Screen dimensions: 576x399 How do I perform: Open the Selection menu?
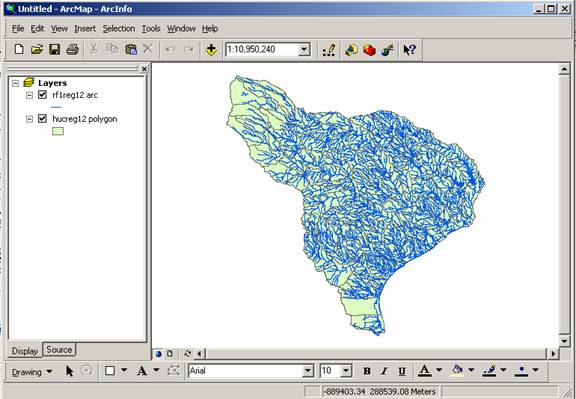(119, 29)
